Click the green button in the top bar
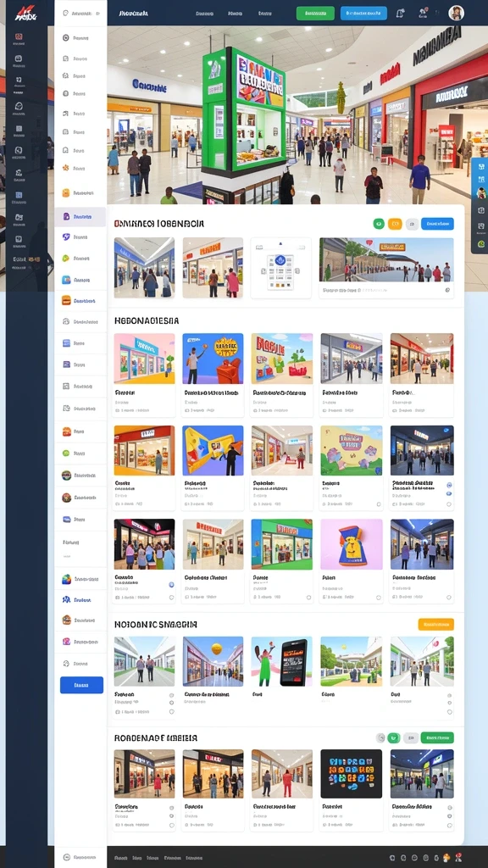Viewport: 488px width, 868px height. click(315, 13)
